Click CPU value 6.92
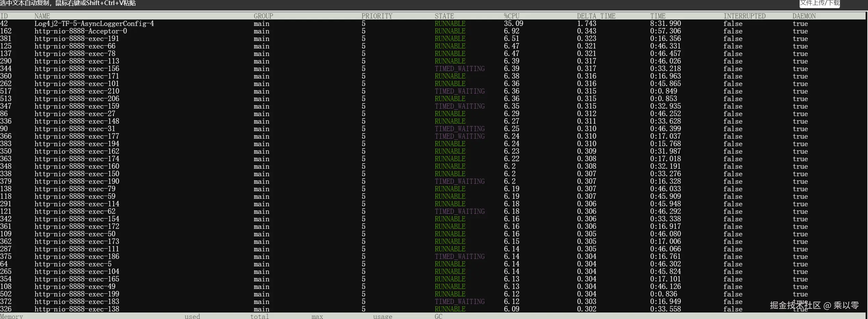Viewport: 868px width, 319px height. click(x=511, y=31)
